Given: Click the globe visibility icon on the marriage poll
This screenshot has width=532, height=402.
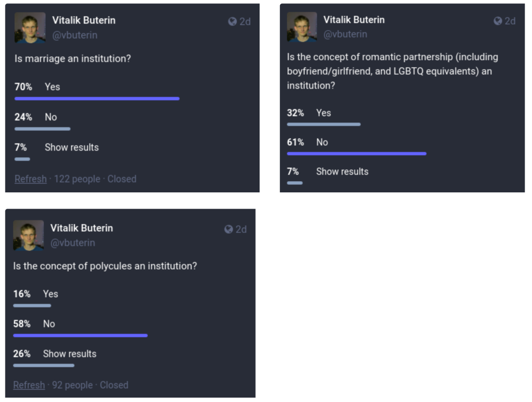Looking at the screenshot, I should [x=233, y=22].
